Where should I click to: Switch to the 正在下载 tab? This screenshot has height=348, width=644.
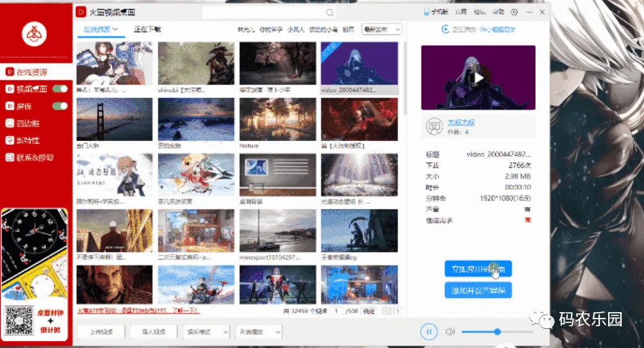click(147, 29)
